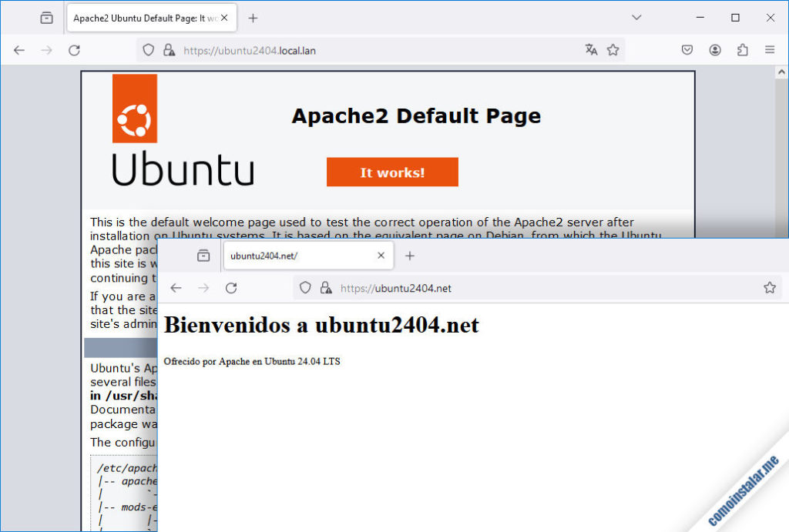This screenshot has width=789, height=532.
Task: Open the list all tabs chevron
Action: coord(636,17)
